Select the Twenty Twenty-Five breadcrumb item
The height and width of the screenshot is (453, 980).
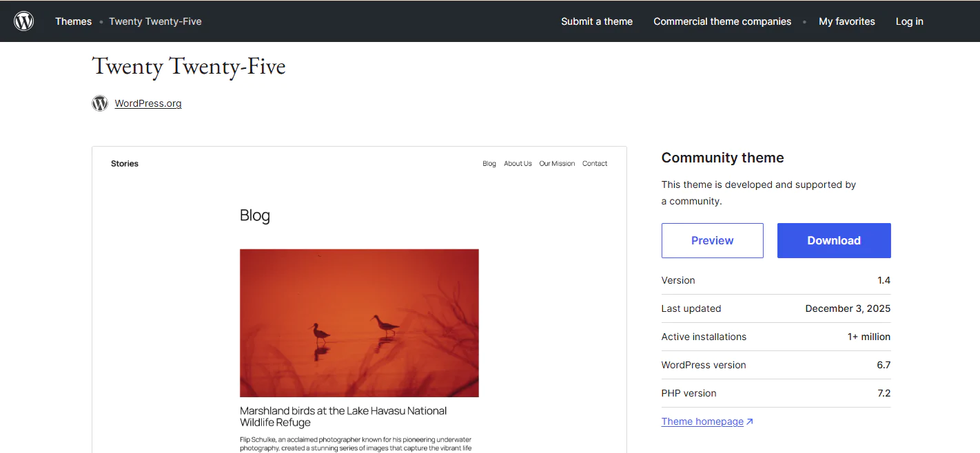(x=155, y=21)
